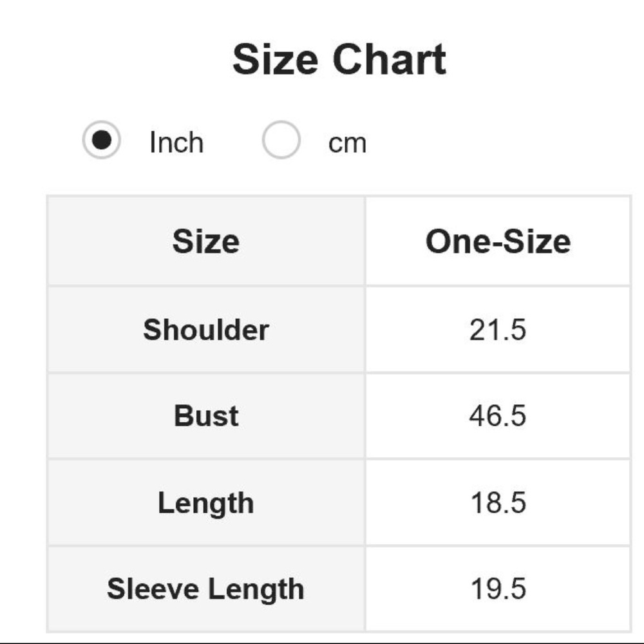Click the 'Size' column header cell
The image size is (644, 644).
click(206, 241)
